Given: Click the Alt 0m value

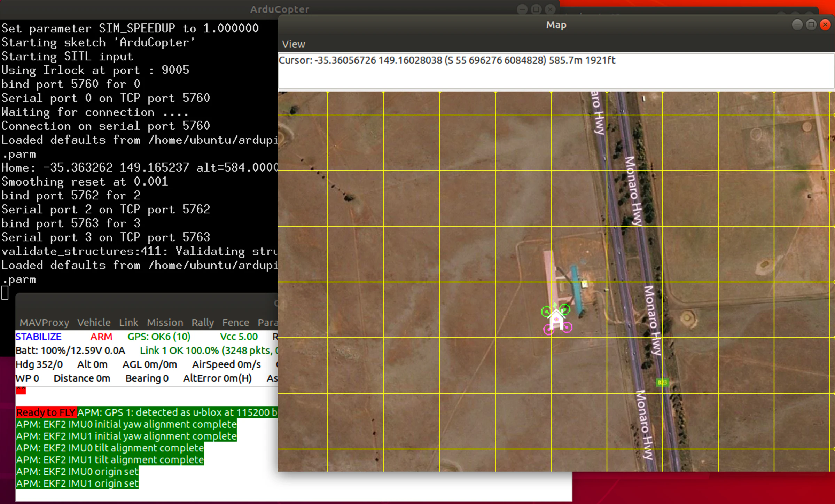Looking at the screenshot, I should [x=92, y=364].
